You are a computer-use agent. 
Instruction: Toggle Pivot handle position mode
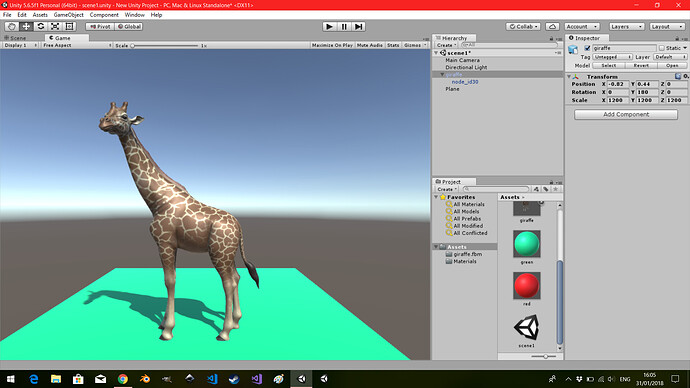point(100,26)
